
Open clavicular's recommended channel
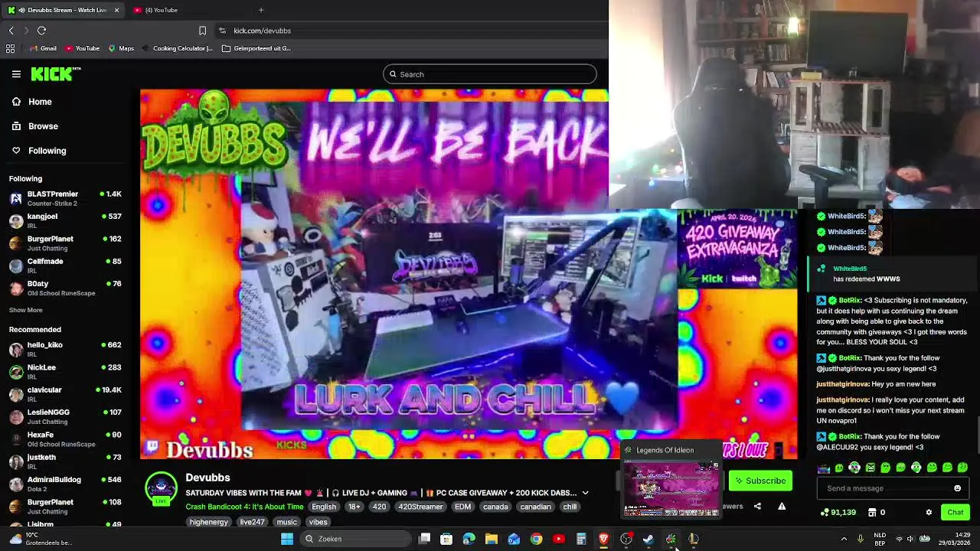(x=66, y=394)
